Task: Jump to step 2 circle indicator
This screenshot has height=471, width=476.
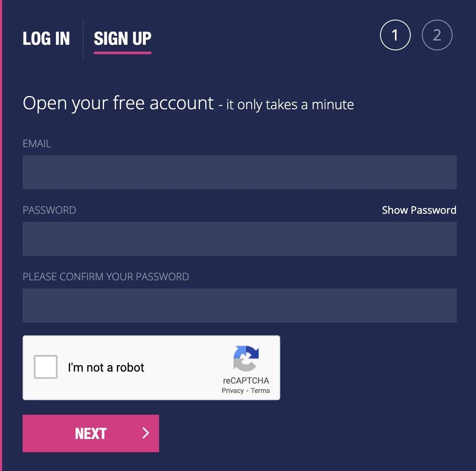Action: pos(437,35)
